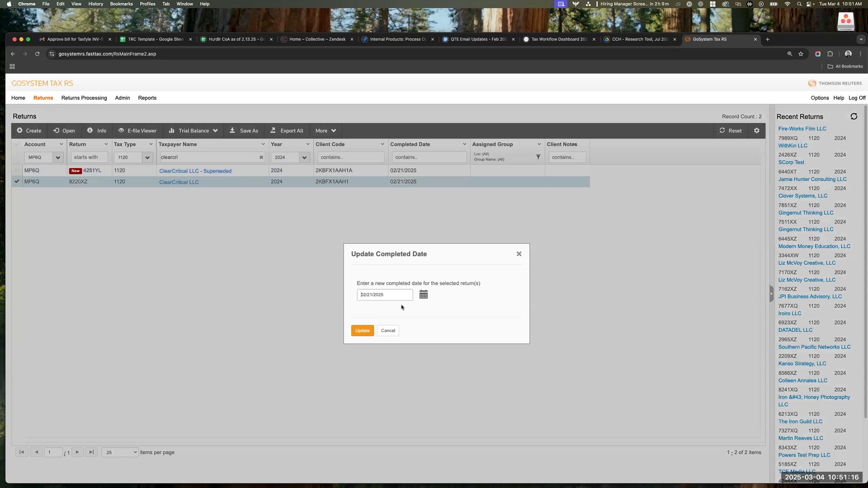
Task: Click the orange Update button
Action: [x=362, y=330]
